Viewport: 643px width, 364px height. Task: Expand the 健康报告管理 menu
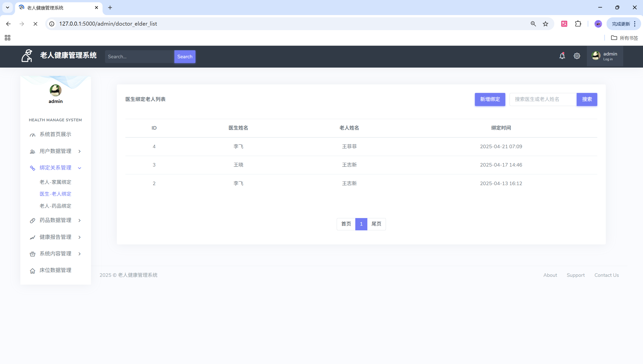[x=55, y=237]
